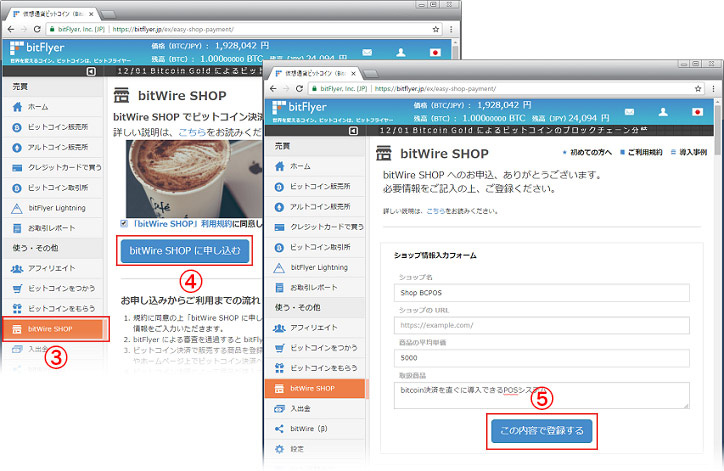724x471 pixels.
Task: Open ビットコイン販売所 in front window sidebar
Action: point(315,187)
